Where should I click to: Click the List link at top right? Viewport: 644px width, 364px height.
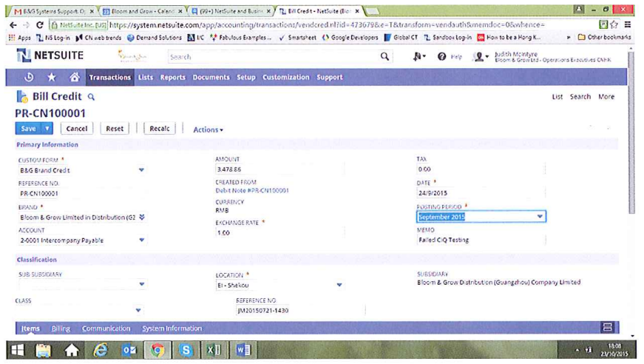(557, 97)
